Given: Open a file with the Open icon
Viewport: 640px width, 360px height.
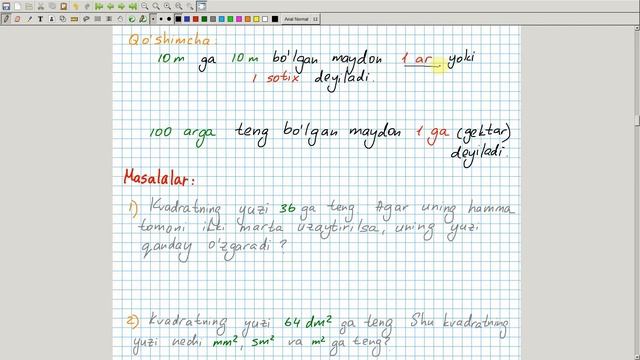Looking at the screenshot, I should point(29,6).
